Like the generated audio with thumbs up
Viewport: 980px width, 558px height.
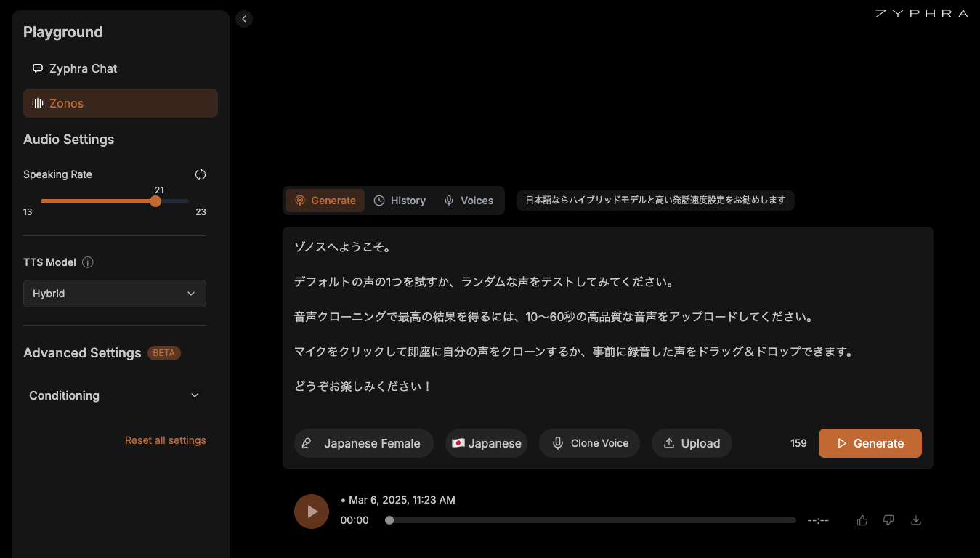click(x=862, y=520)
